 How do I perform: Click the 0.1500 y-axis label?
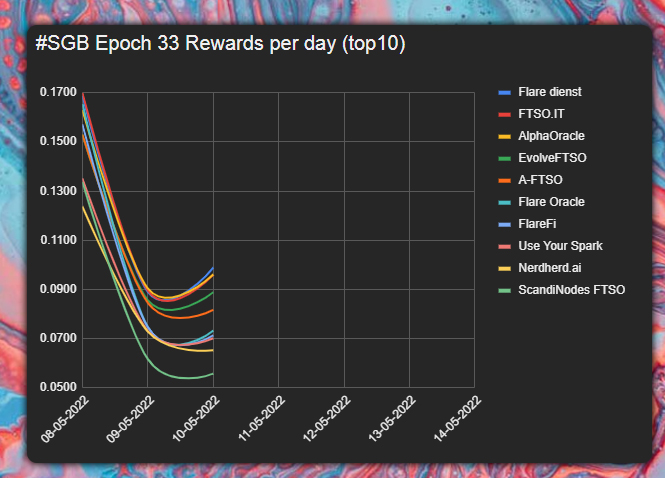click(x=58, y=141)
